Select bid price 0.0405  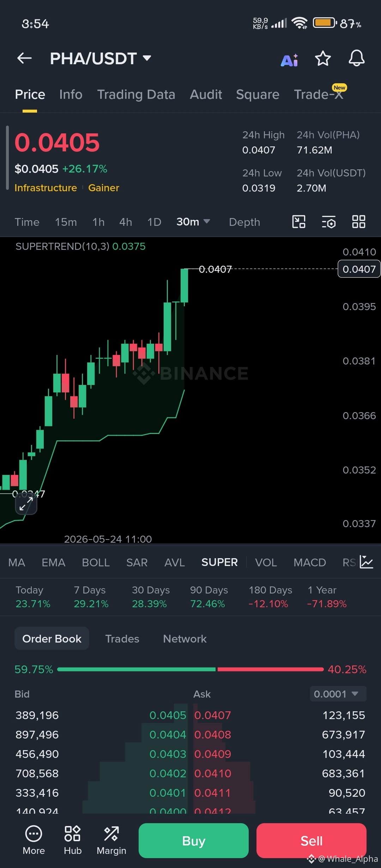168,715
